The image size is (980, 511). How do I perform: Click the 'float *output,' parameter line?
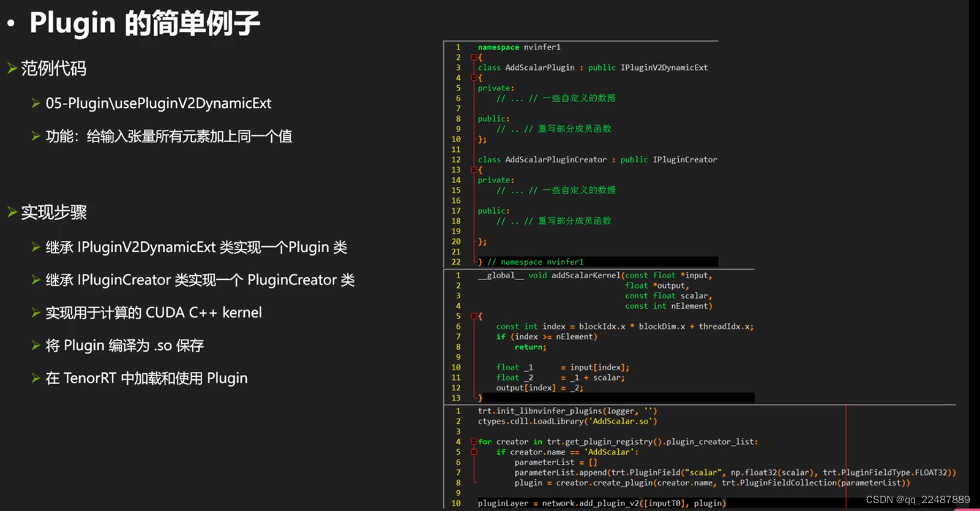[657, 286]
